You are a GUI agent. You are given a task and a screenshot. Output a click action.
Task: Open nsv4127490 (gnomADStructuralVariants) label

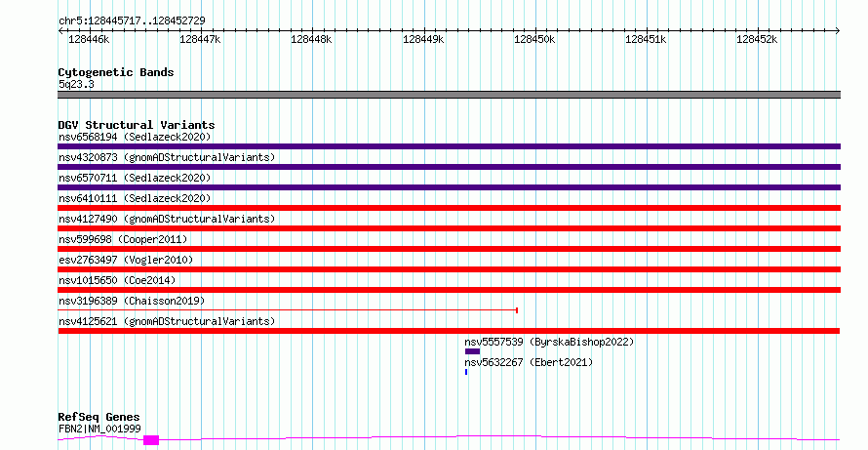coord(167,219)
